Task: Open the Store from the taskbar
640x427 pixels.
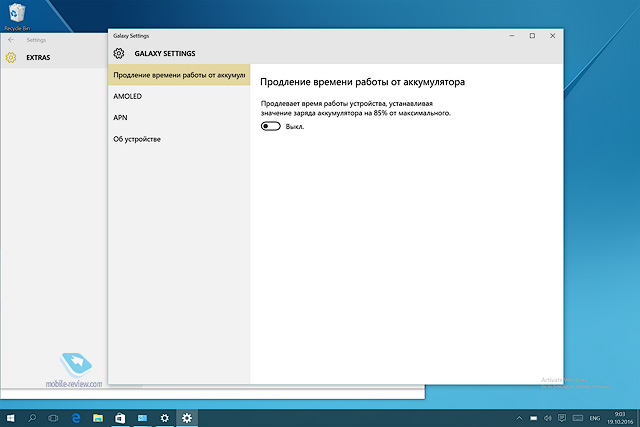Action: coord(120,418)
